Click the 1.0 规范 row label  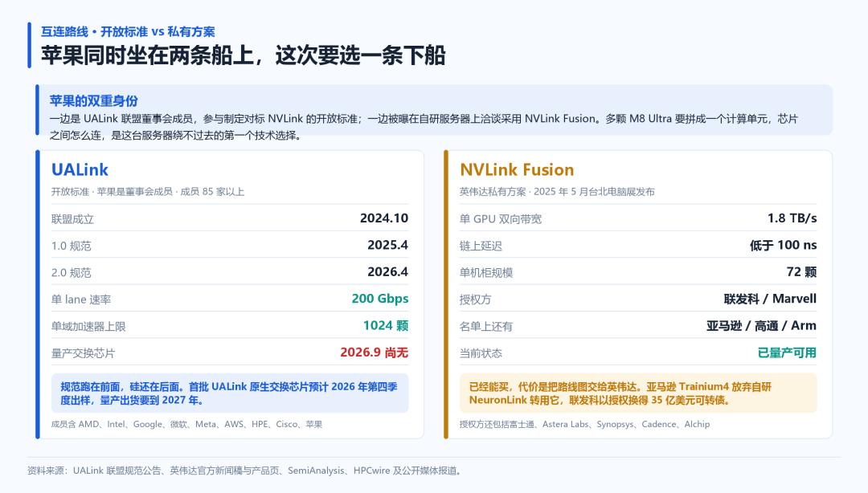pos(71,246)
